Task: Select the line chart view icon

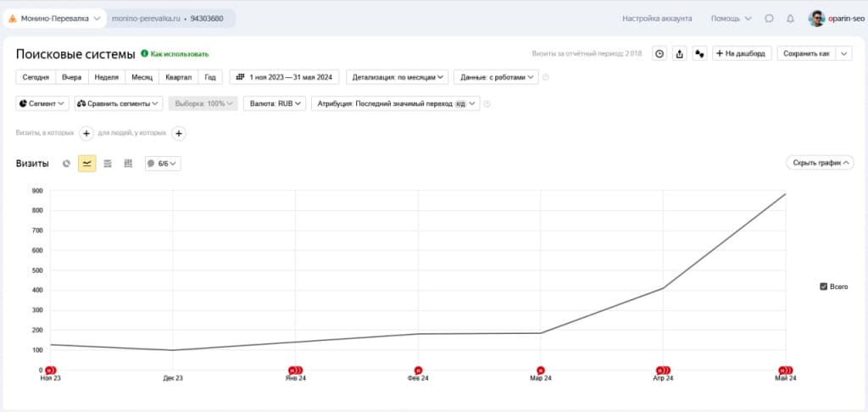Action: (x=87, y=164)
